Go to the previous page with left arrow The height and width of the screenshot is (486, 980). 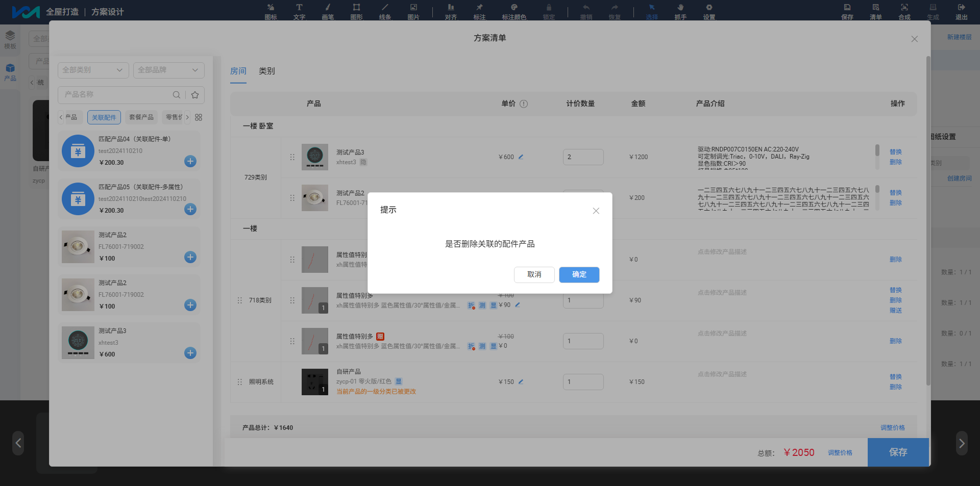point(18,443)
